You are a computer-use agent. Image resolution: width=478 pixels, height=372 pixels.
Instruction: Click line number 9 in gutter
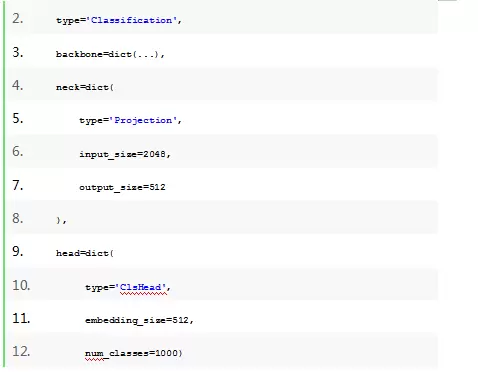pos(18,251)
